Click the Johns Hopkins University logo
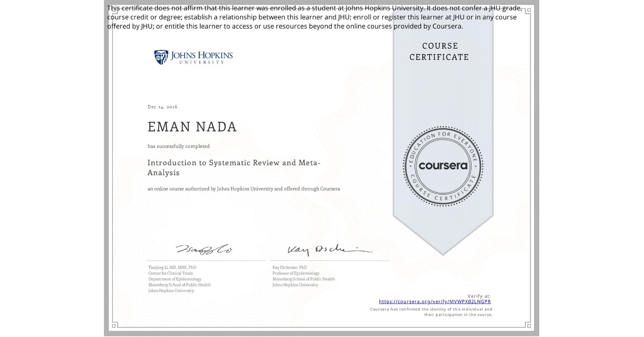The image size is (644, 337). (x=193, y=57)
